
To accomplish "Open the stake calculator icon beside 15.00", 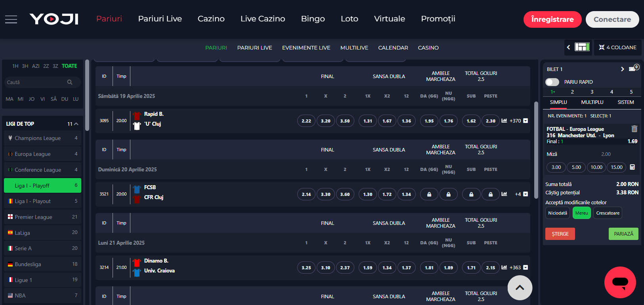I will 633,167.
